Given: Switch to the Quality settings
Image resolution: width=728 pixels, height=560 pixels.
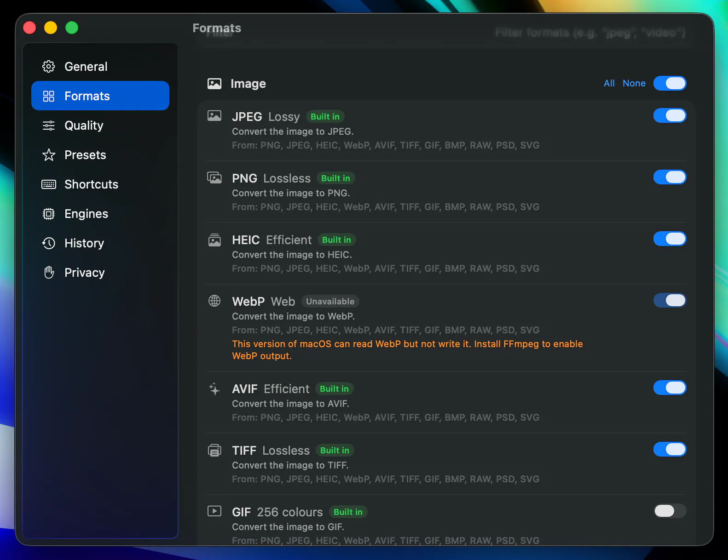Looking at the screenshot, I should [x=100, y=126].
